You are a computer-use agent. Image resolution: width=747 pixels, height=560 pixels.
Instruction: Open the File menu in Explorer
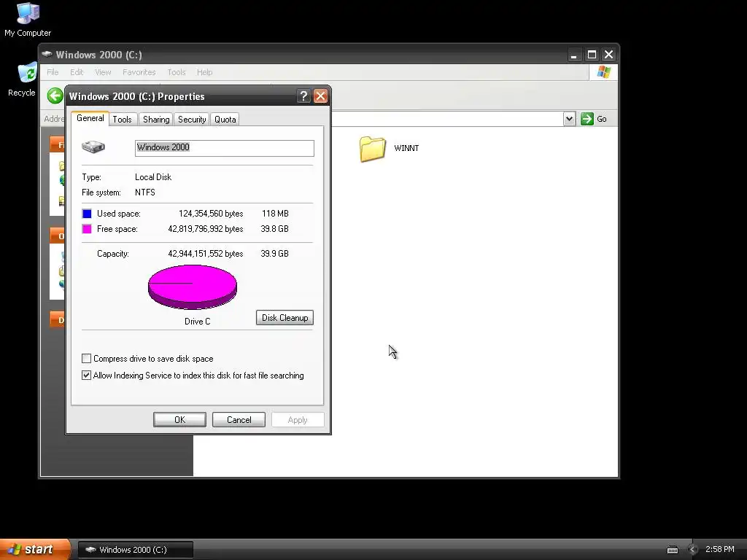click(53, 72)
